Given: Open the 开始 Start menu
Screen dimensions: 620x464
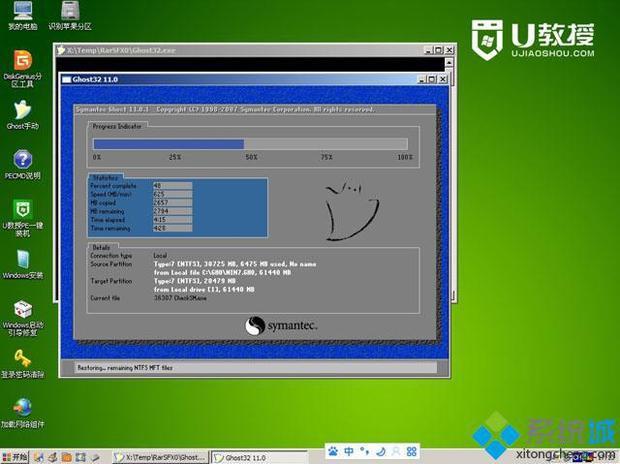Looking at the screenshot, I should [x=15, y=458].
